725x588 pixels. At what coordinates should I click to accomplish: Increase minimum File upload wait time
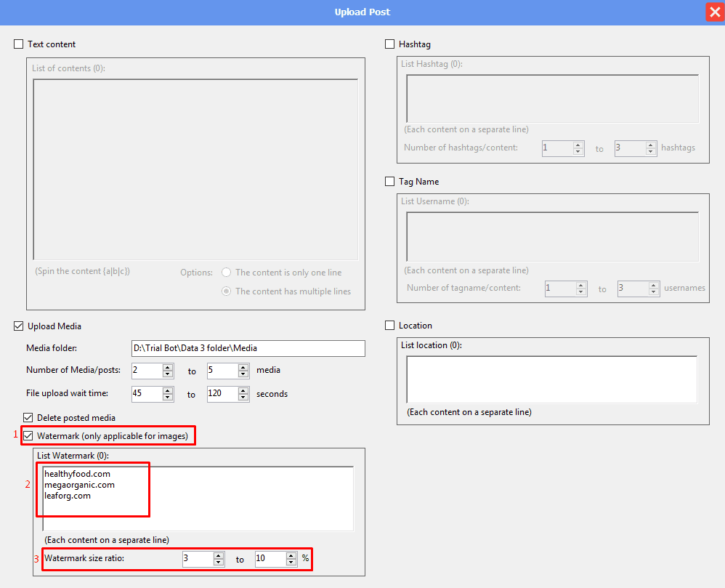click(168, 390)
